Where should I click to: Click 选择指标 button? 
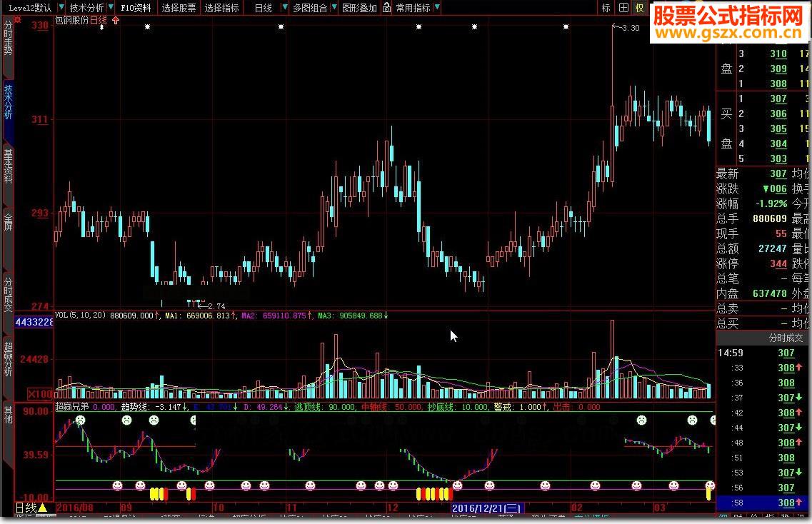point(221,8)
